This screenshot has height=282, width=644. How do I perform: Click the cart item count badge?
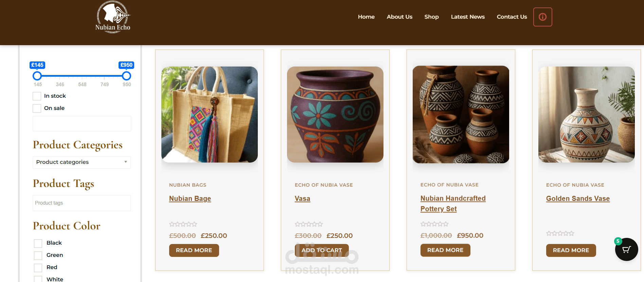point(618,241)
